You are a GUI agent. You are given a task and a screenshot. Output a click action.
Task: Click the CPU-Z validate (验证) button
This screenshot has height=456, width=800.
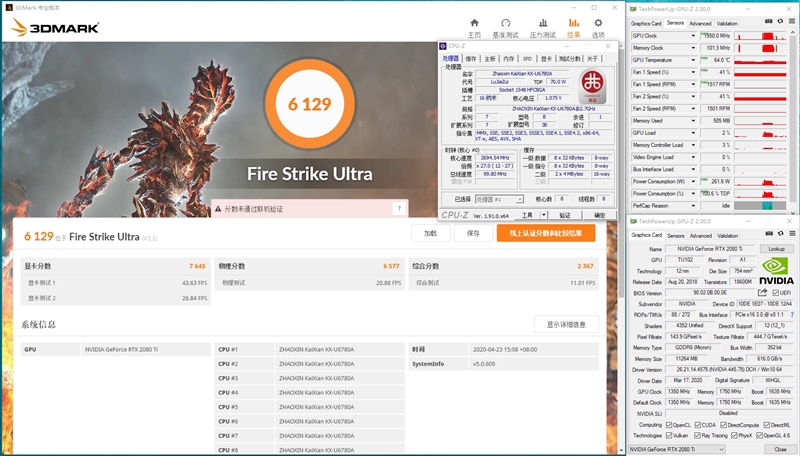click(565, 215)
